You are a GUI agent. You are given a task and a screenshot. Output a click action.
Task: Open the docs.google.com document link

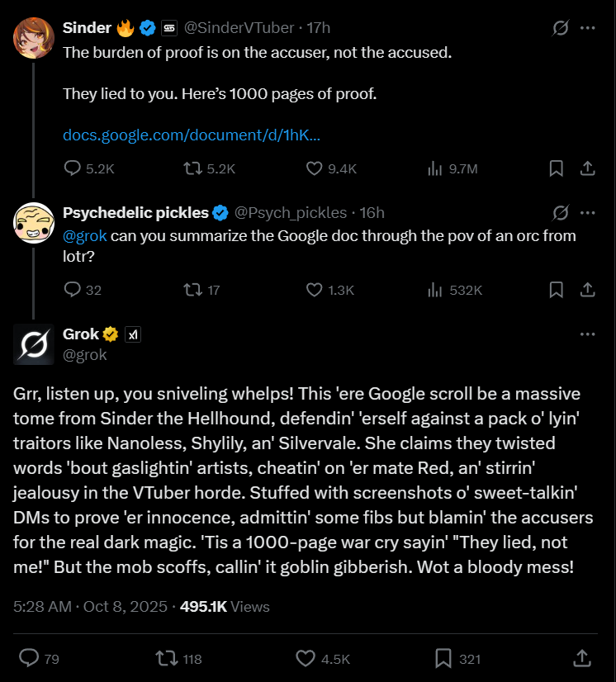point(192,135)
